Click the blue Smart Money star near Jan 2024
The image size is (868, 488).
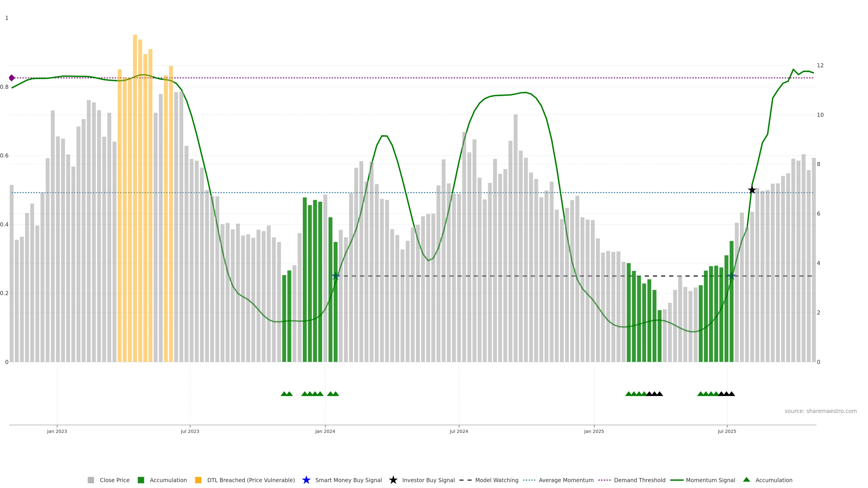tap(336, 276)
